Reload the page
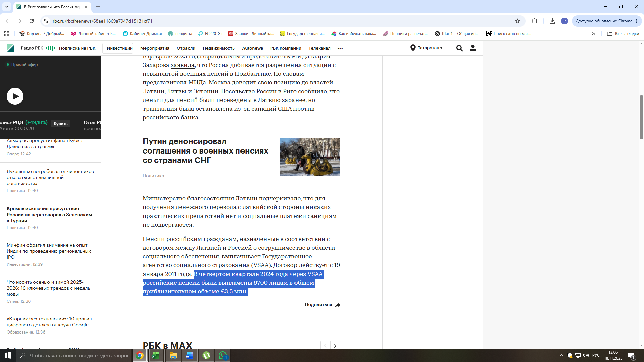The image size is (644, 362). (32, 21)
